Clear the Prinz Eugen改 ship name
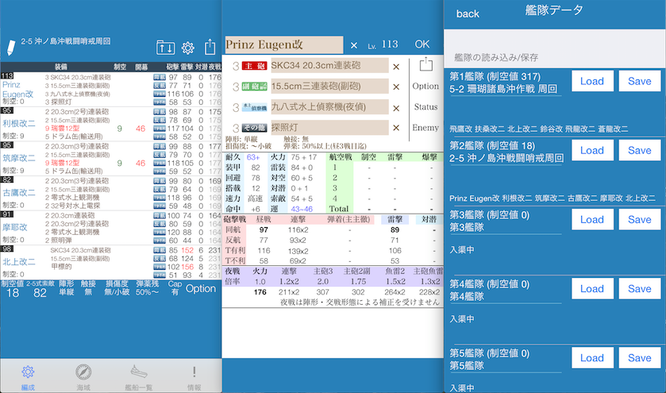The image size is (666, 393). tap(354, 45)
